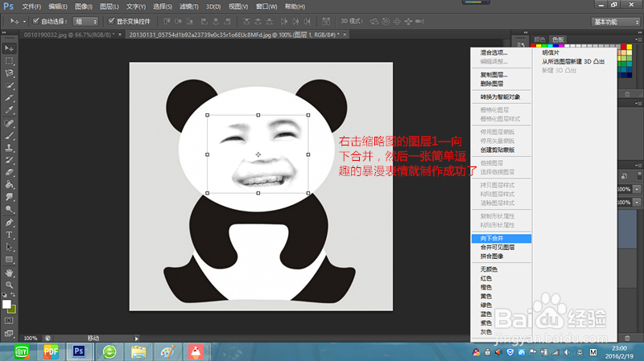This screenshot has height=361, width=644.
Task: Select the Eraser tool
Action: click(x=9, y=172)
